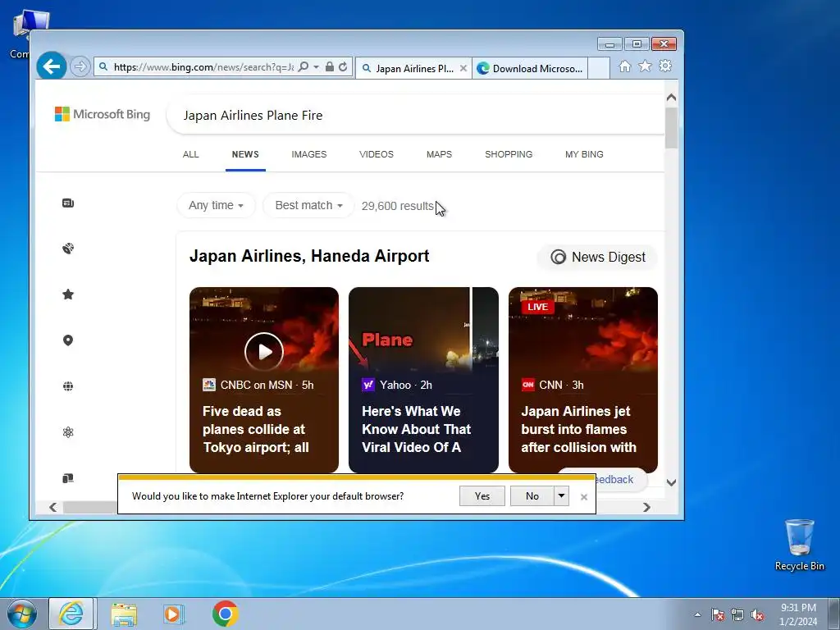Click the Microsoft Bing logo

[103, 114]
